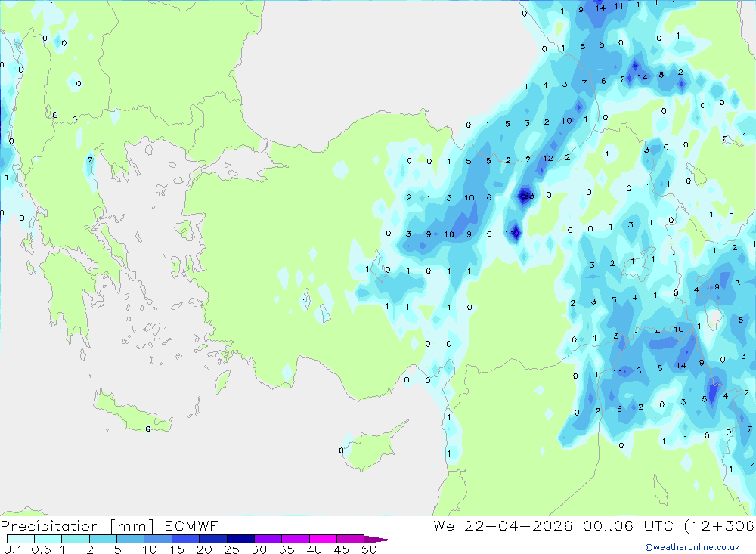This screenshot has width=756, height=554.
Task: Select the legend swatch between 25 and 30
Action: [x=240, y=539]
